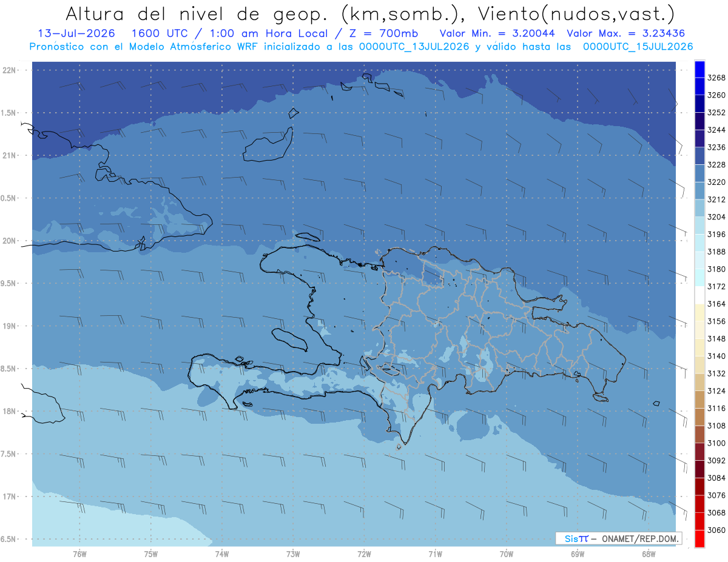728x562 pixels.
Task: Click the 18N latitude axis label
Action: point(9,411)
